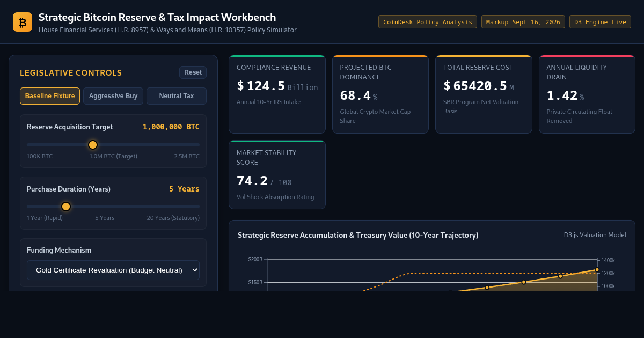
Task: Open the Projected BTC Dominance card
Action: (x=380, y=94)
